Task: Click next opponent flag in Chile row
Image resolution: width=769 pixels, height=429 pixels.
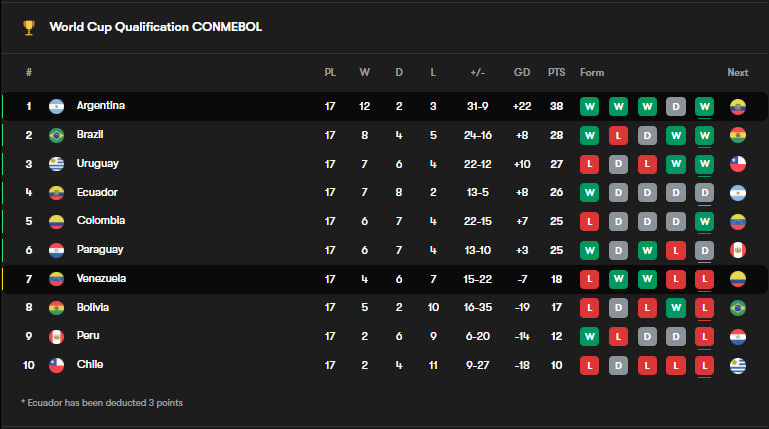Action: (738, 365)
